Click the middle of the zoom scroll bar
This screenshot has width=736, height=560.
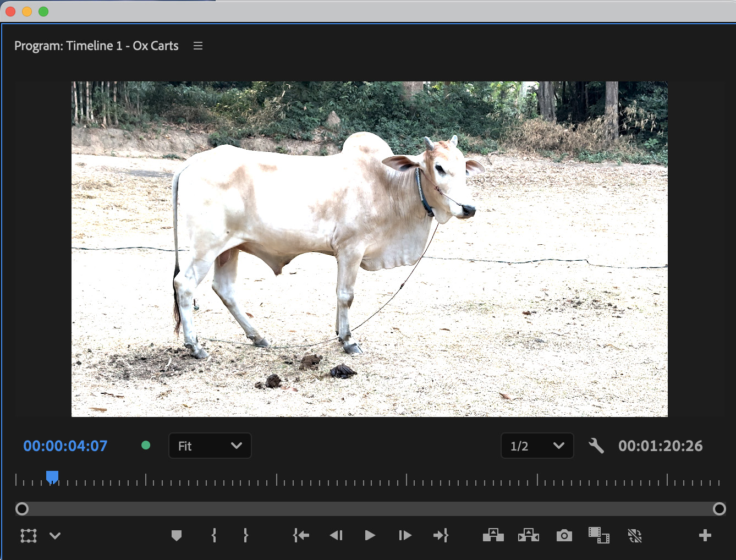[x=371, y=509]
